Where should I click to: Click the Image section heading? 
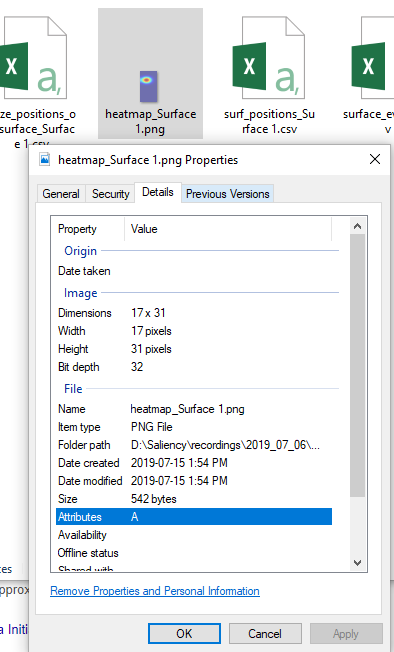click(x=80, y=293)
